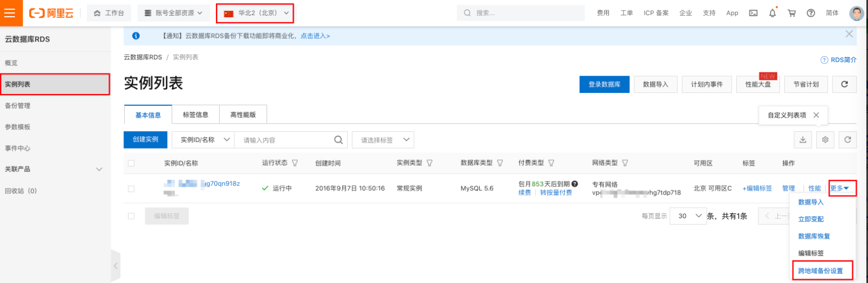
Task: Switch to the 基本信息 tab
Action: pos(148,115)
